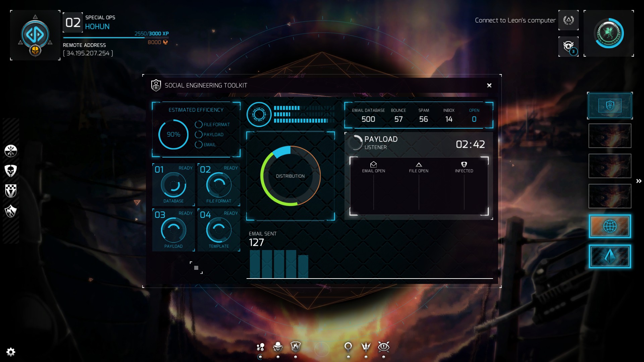Select the globe thumbnail on right panel
This screenshot has height=362, width=644.
(x=610, y=226)
